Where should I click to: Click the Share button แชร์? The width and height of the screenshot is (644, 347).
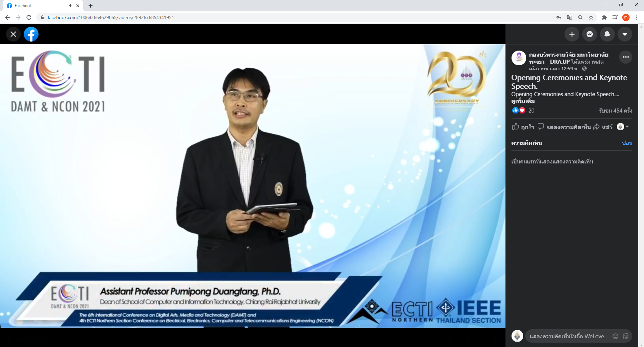603,127
